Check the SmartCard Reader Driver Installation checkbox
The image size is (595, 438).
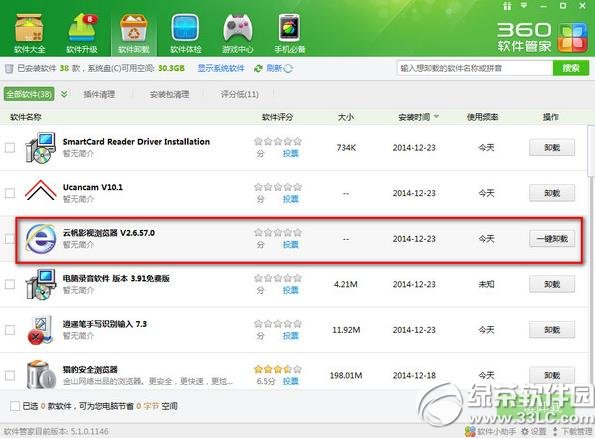[x=10, y=148]
